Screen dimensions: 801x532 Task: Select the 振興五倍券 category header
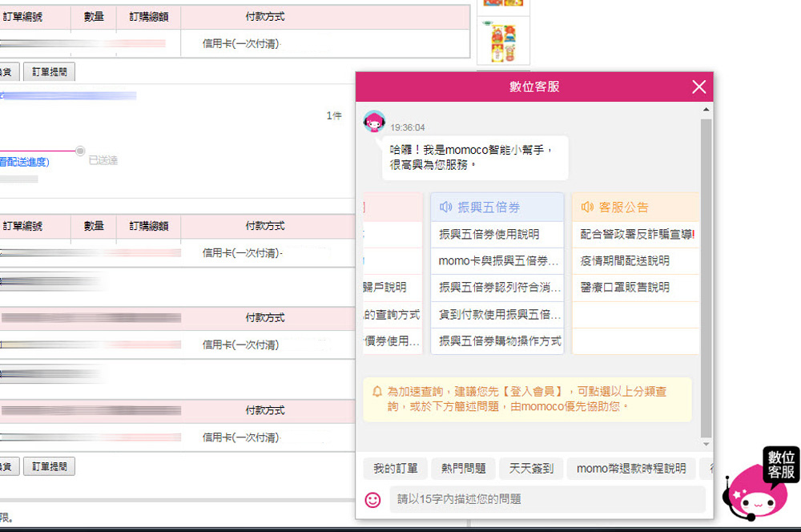[x=497, y=207]
